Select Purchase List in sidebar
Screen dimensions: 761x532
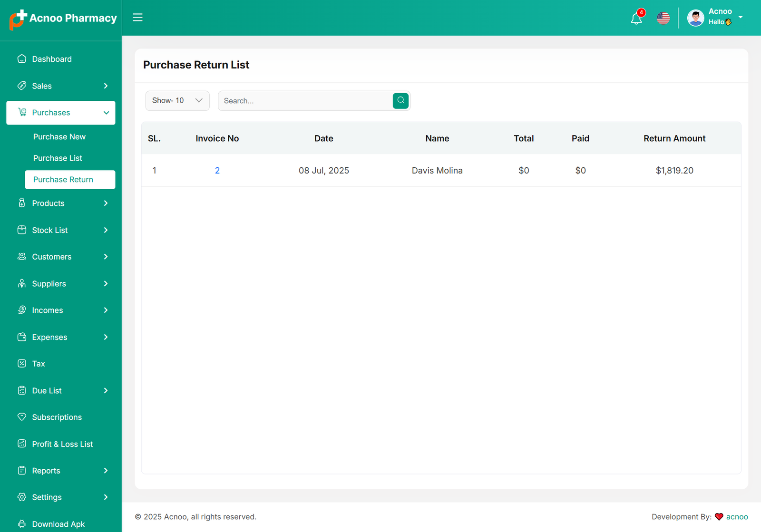(x=58, y=158)
